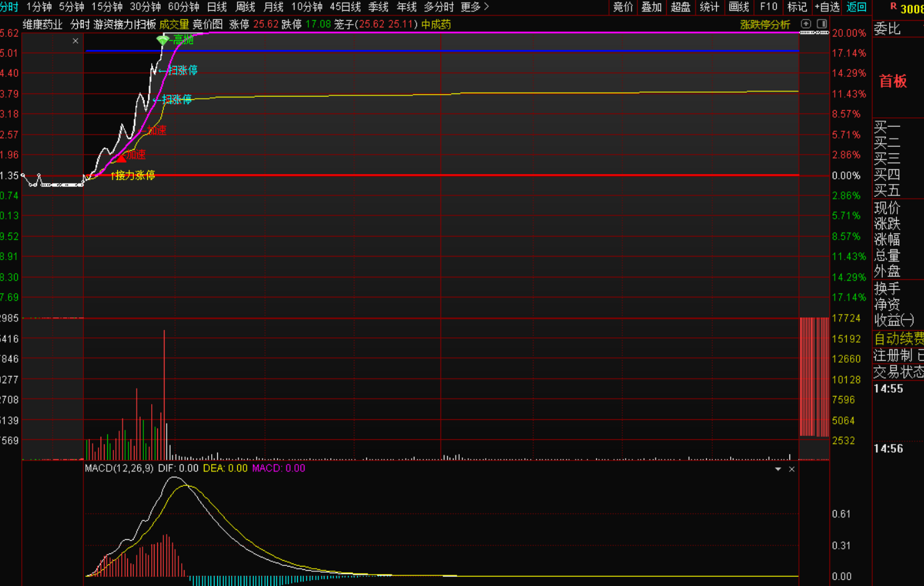Click the up-arrow icon beside 涨跌停分析
The width and height of the screenshot is (924, 586).
coord(806,24)
